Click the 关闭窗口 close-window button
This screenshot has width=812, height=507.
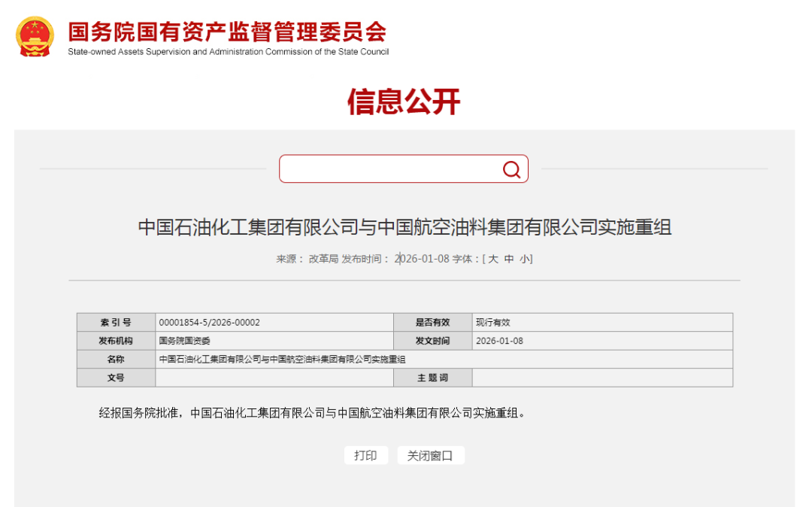tap(431, 455)
